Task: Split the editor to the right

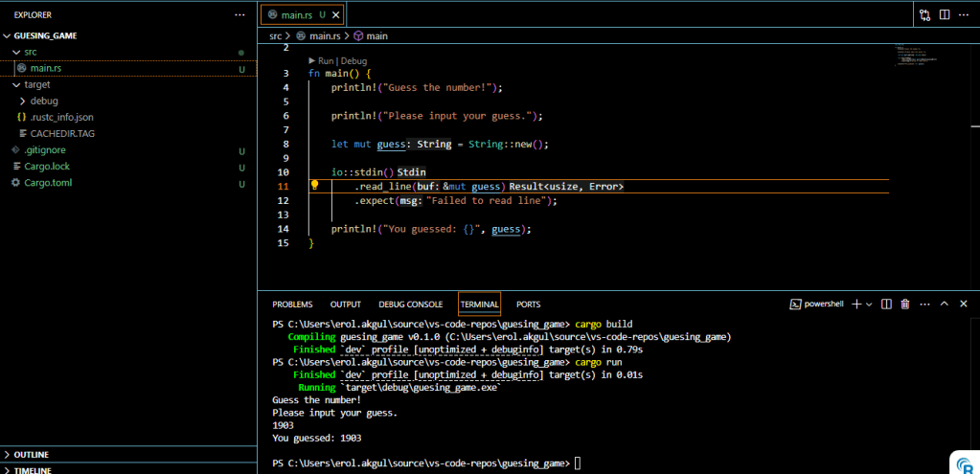Action: tap(945, 15)
